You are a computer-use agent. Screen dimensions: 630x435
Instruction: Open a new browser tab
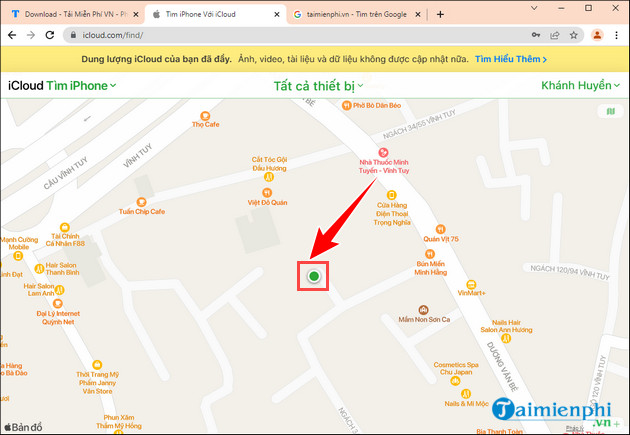pos(440,14)
